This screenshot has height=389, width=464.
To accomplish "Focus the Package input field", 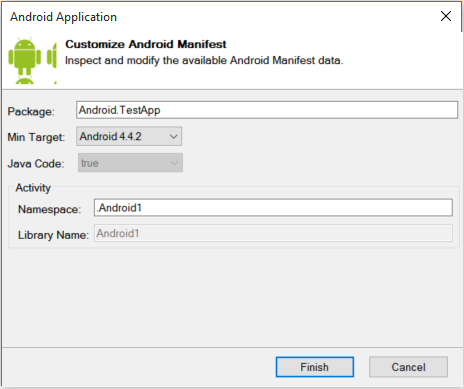I will point(267,110).
